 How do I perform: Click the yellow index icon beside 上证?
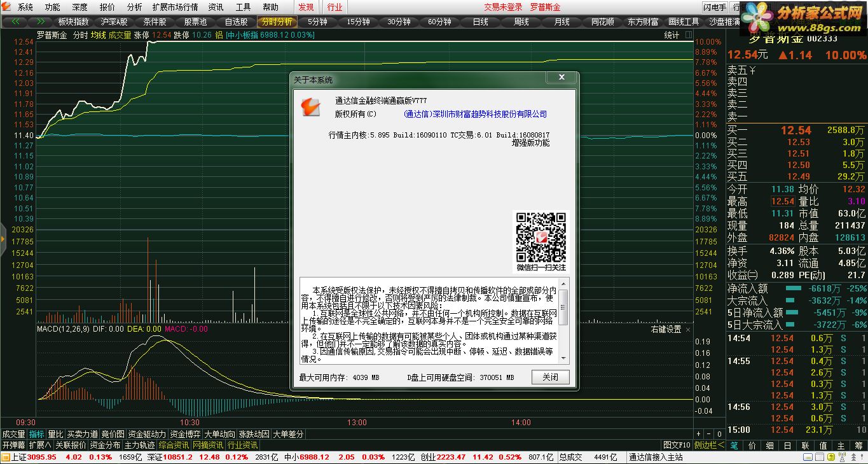pyautogui.click(x=6, y=457)
